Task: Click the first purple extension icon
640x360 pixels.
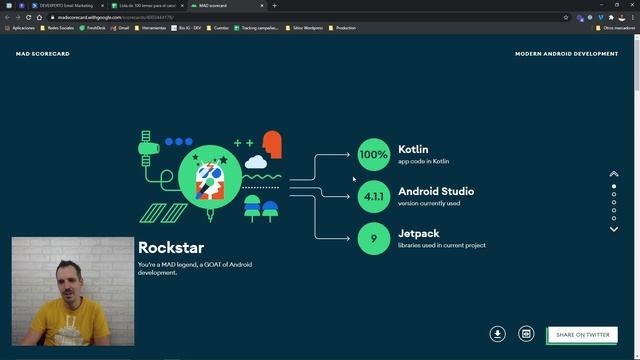Action: point(580,18)
